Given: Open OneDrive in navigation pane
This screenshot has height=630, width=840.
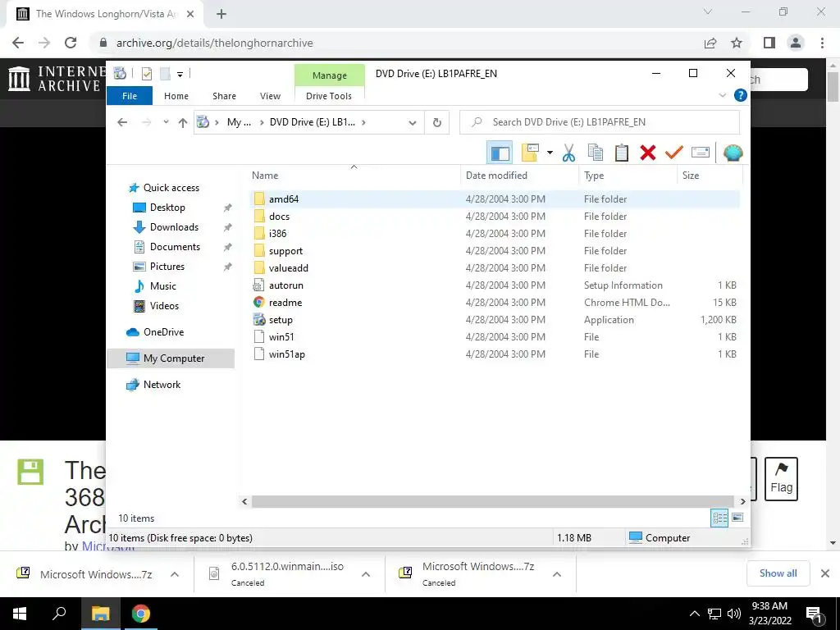Looking at the screenshot, I should coord(163,332).
